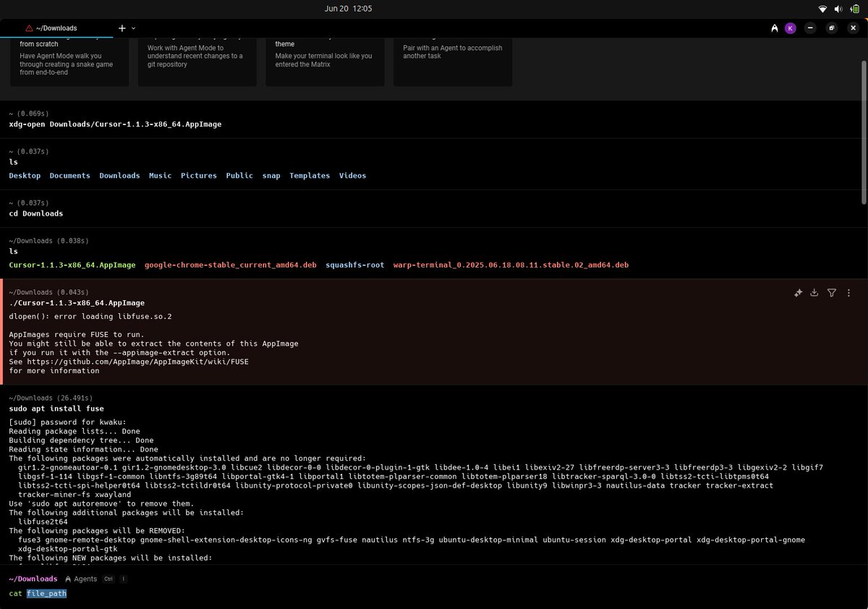The height and width of the screenshot is (609, 868).
Task: Open the Jun 20 12:05 clock calendar
Action: click(x=349, y=9)
